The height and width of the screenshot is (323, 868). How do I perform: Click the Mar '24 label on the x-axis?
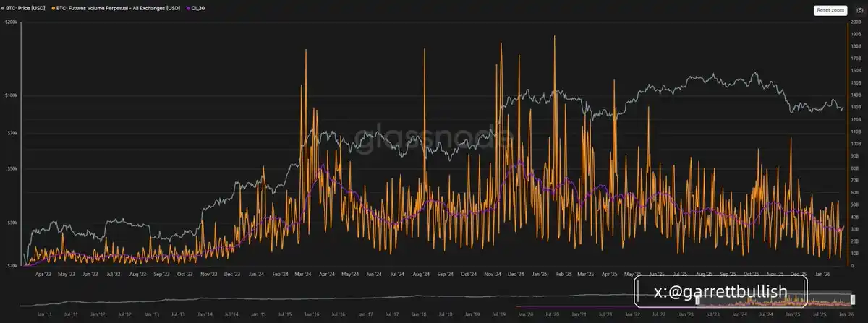click(x=303, y=275)
